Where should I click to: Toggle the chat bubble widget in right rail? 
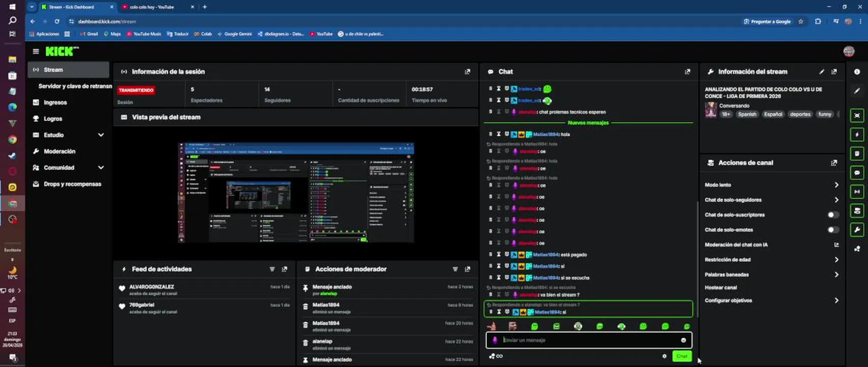[x=857, y=173]
